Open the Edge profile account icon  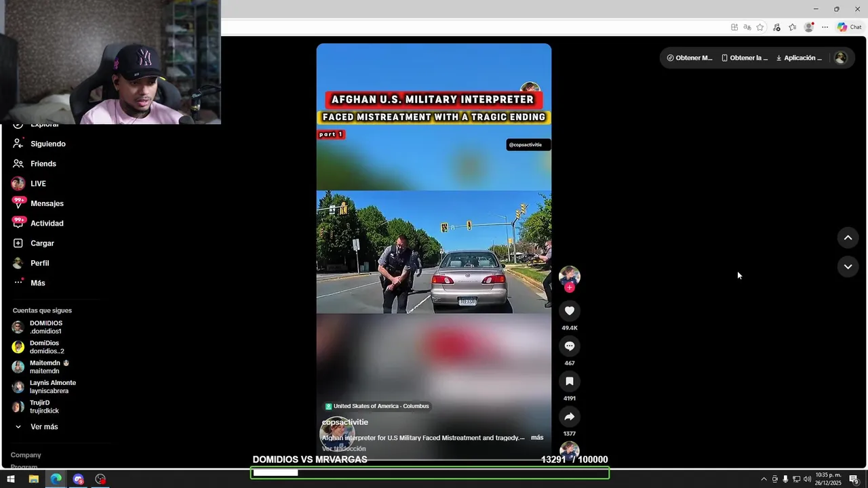pyautogui.click(x=809, y=27)
